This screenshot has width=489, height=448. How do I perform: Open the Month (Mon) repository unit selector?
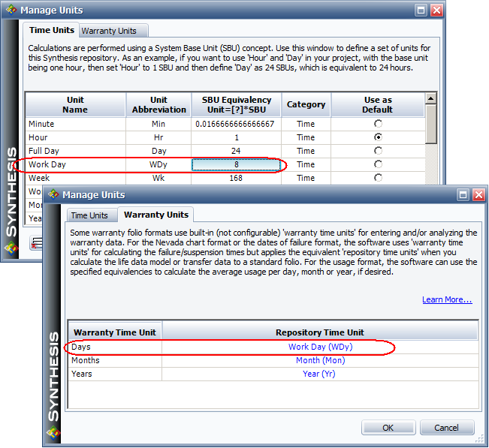click(x=320, y=360)
